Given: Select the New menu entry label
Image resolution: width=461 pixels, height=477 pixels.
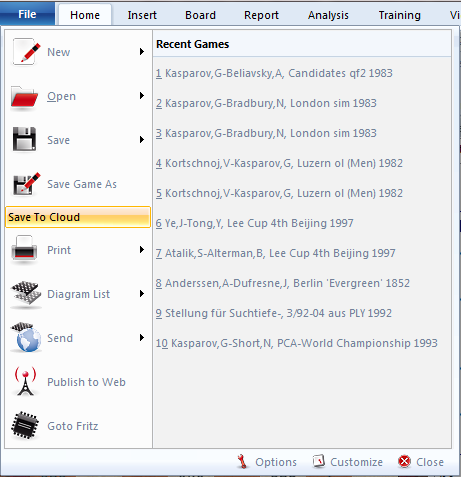Looking at the screenshot, I should tap(59, 52).
